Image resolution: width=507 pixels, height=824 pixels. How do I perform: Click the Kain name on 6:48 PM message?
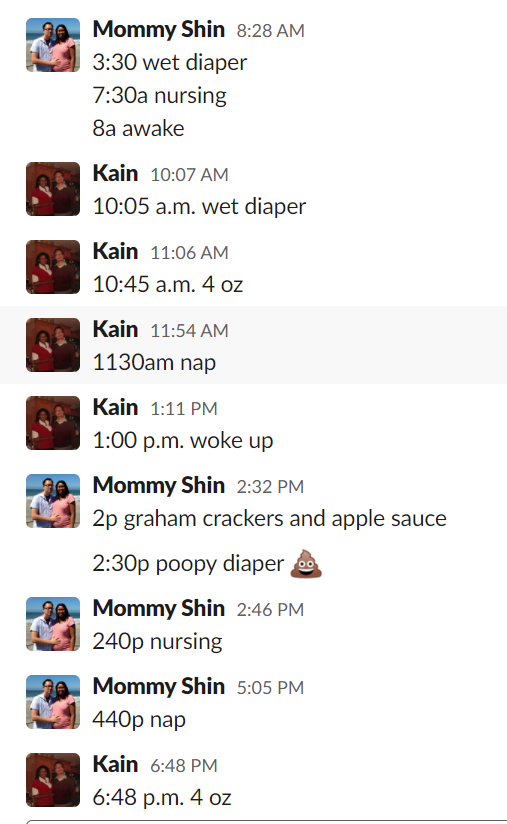coord(116,764)
